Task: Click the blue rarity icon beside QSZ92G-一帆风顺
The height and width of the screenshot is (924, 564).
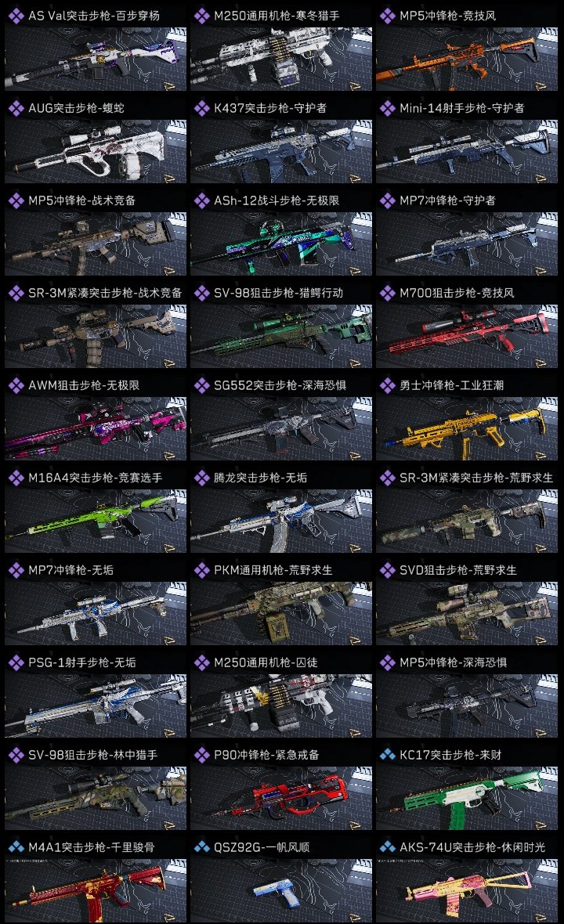Action: click(x=202, y=847)
